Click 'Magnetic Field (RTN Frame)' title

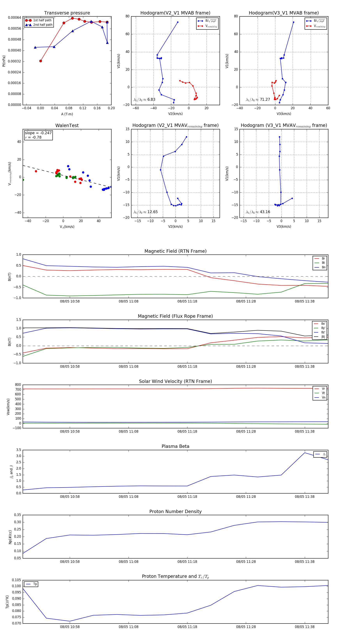click(175, 251)
